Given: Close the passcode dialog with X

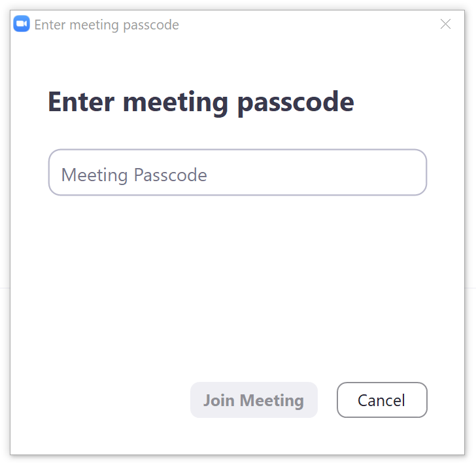Looking at the screenshot, I should pos(445,24).
